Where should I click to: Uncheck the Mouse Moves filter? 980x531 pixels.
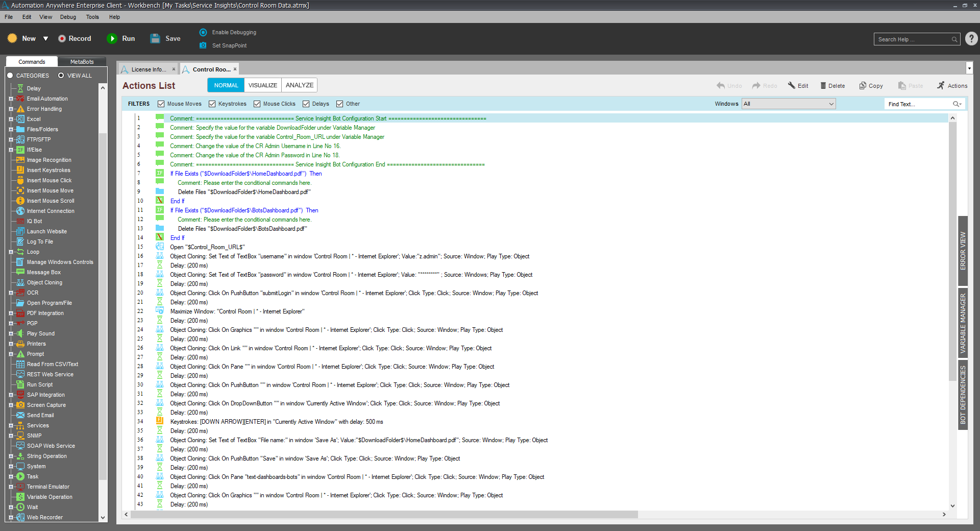[x=161, y=104]
